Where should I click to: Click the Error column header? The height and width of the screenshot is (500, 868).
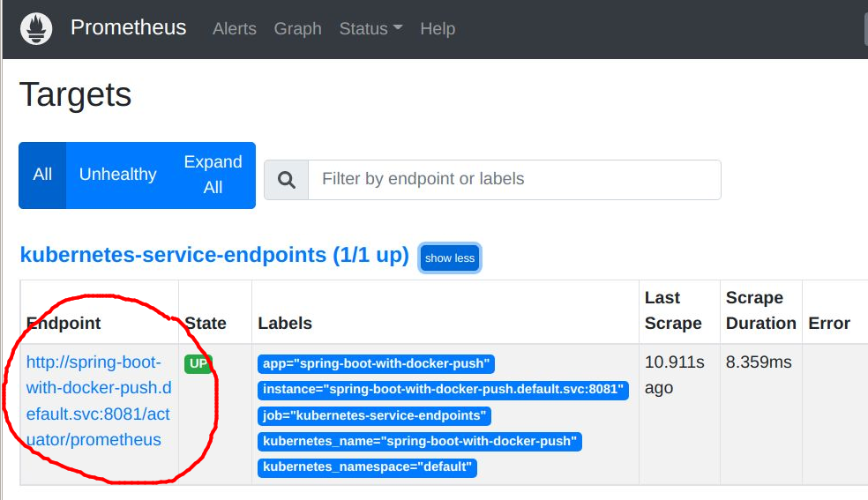point(828,323)
